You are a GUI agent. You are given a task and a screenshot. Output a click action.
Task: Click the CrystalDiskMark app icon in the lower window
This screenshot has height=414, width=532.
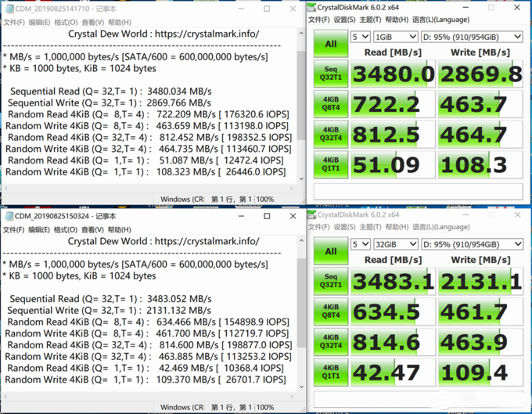click(313, 215)
